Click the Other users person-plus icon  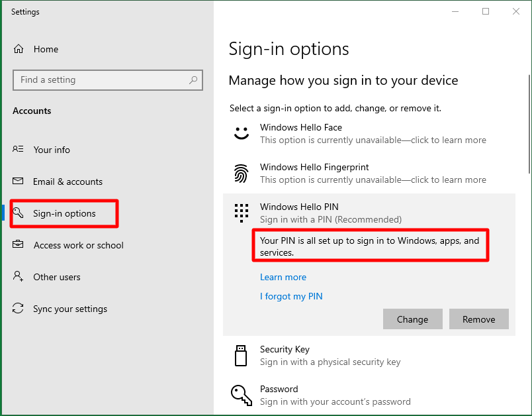[18, 276]
